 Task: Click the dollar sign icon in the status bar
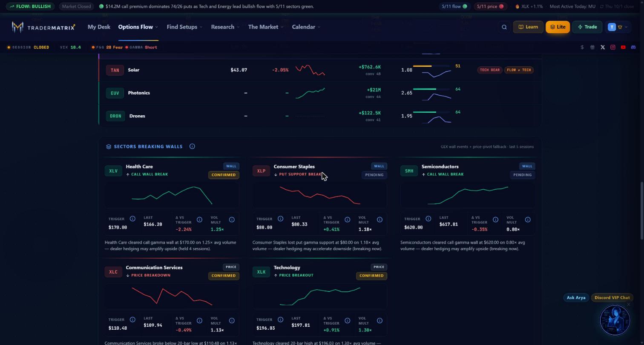[x=582, y=47]
